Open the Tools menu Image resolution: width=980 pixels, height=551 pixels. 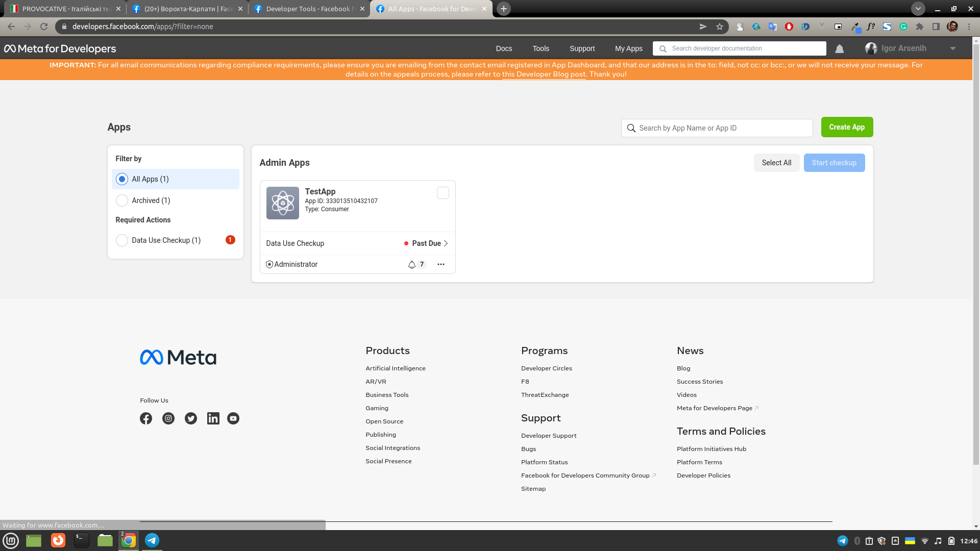pos(541,48)
